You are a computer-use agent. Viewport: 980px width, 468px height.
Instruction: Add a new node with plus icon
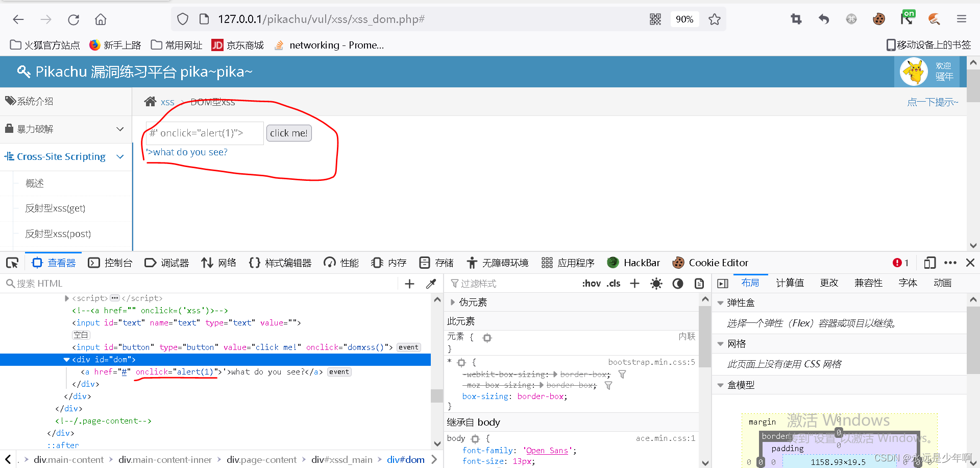coord(409,284)
